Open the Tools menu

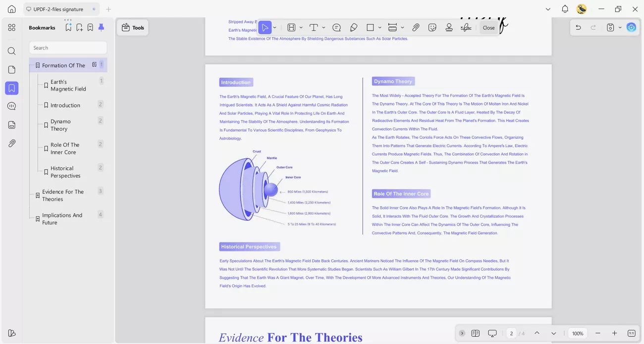(132, 27)
